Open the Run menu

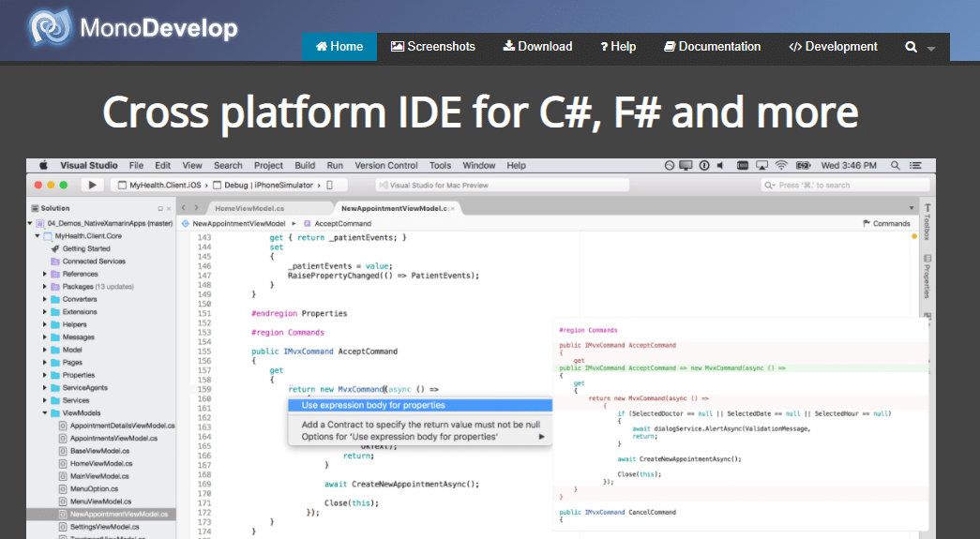click(x=335, y=166)
